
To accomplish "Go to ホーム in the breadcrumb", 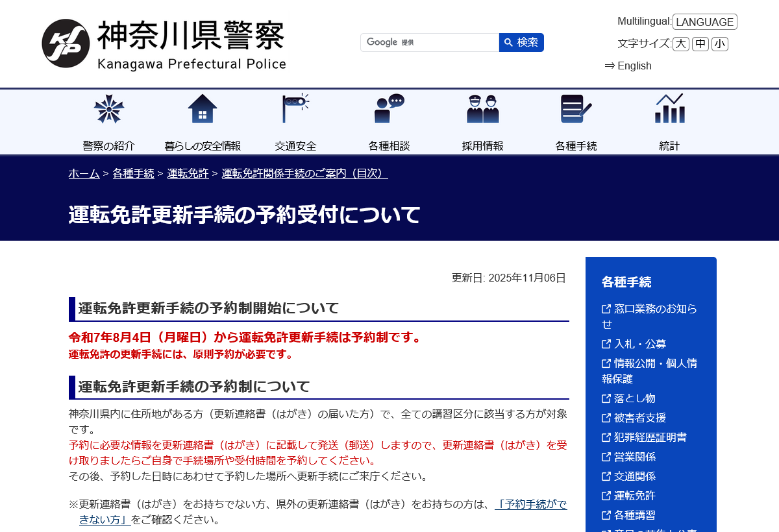I will click(x=84, y=173).
